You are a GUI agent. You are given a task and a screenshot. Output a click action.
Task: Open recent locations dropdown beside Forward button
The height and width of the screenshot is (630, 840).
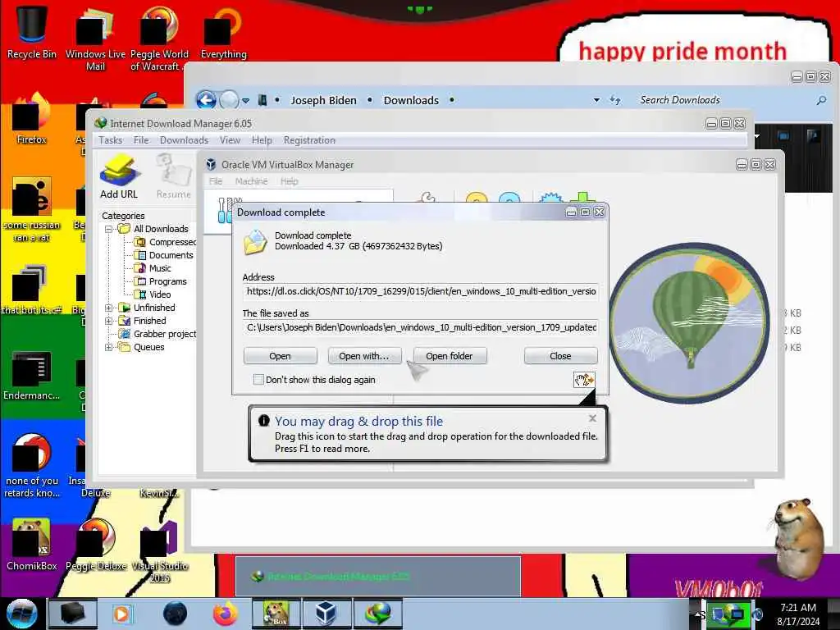coord(245,101)
